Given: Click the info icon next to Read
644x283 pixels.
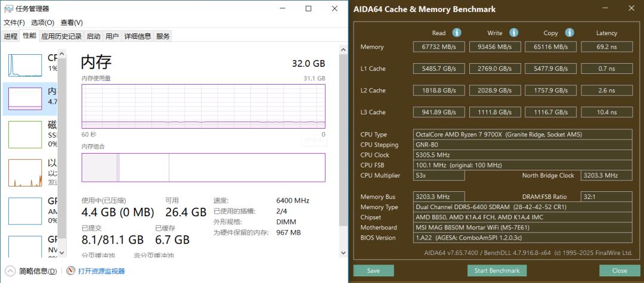Looking at the screenshot, I should [x=457, y=33].
